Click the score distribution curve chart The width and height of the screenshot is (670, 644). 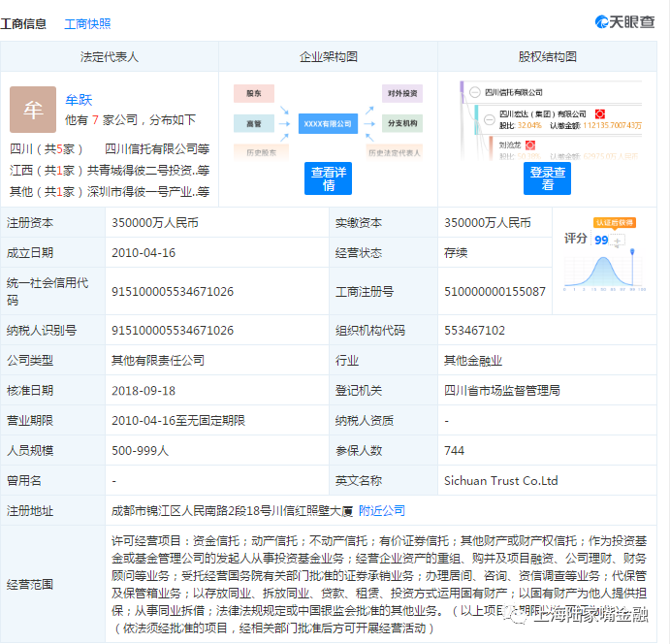604,272
